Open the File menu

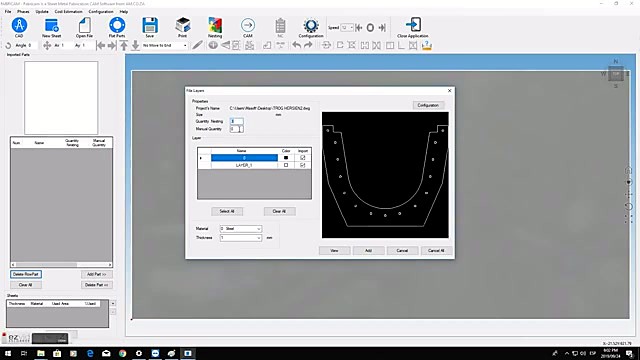(x=8, y=11)
